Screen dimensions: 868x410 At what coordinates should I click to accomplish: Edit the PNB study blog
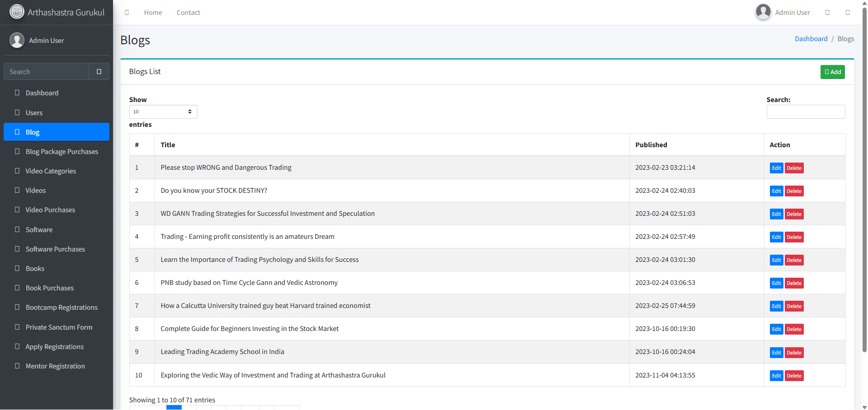pyautogui.click(x=776, y=283)
